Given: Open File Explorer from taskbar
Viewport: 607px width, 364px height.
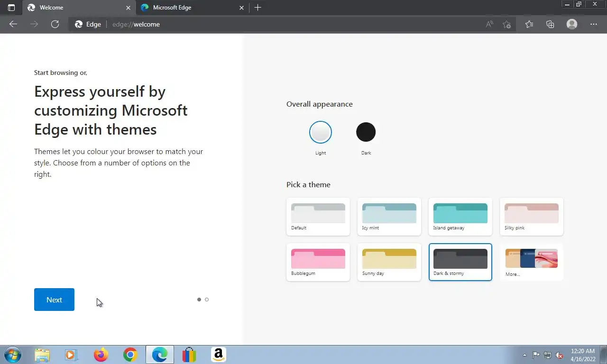Looking at the screenshot, I should click(x=42, y=355).
